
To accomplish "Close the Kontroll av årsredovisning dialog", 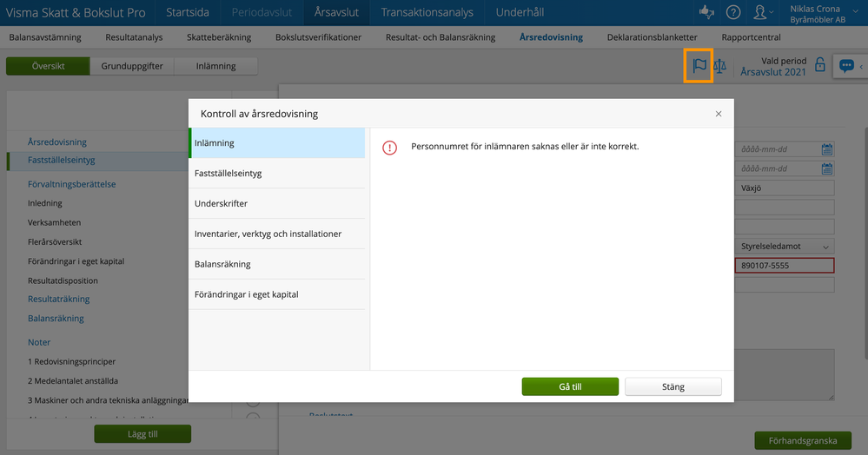I will (x=719, y=114).
